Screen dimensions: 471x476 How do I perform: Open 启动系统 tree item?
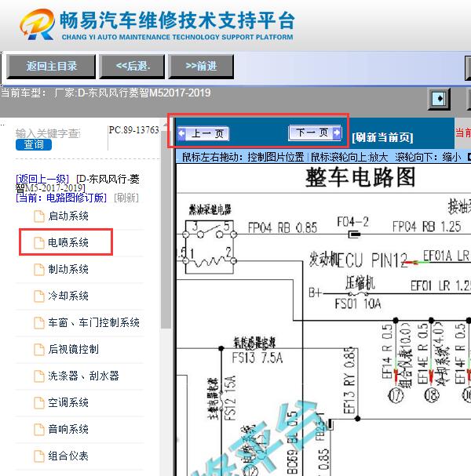pyautogui.click(x=68, y=216)
